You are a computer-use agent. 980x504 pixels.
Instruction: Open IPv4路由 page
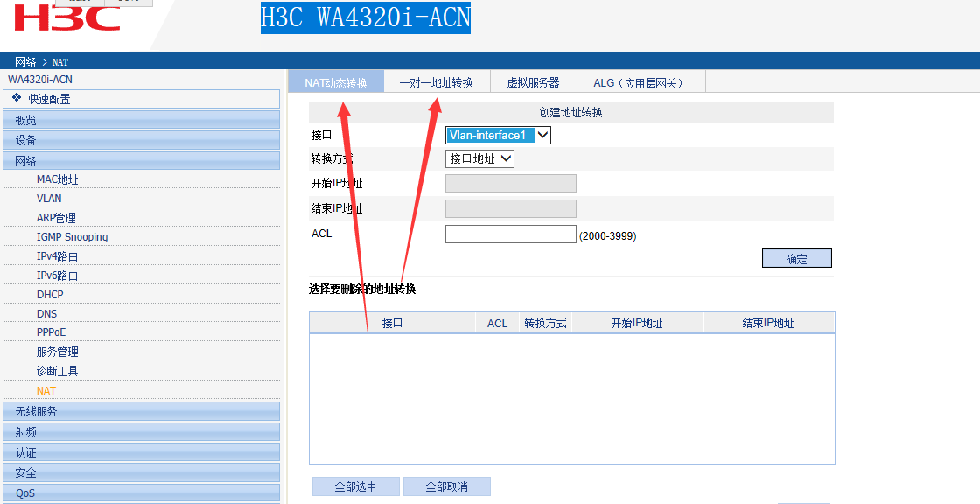click(x=58, y=256)
